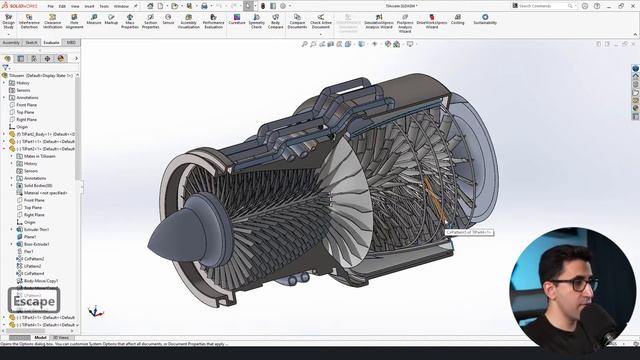This screenshot has width=640, height=360.
Task: Open Symmetry Check
Action: point(256,21)
